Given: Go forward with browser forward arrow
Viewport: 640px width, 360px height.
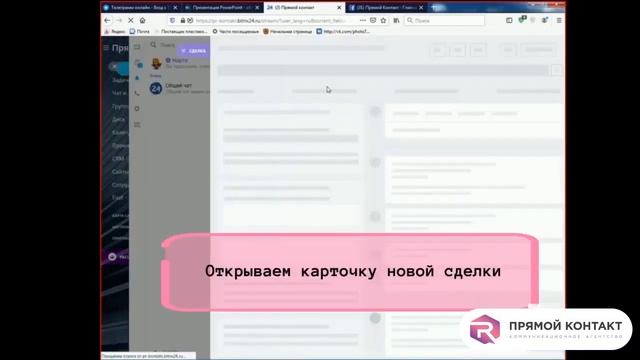Looking at the screenshot, I should [x=119, y=20].
